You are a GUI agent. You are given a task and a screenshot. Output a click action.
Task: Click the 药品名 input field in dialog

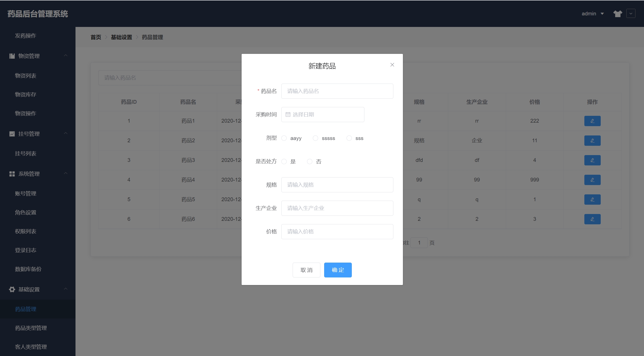tap(337, 91)
